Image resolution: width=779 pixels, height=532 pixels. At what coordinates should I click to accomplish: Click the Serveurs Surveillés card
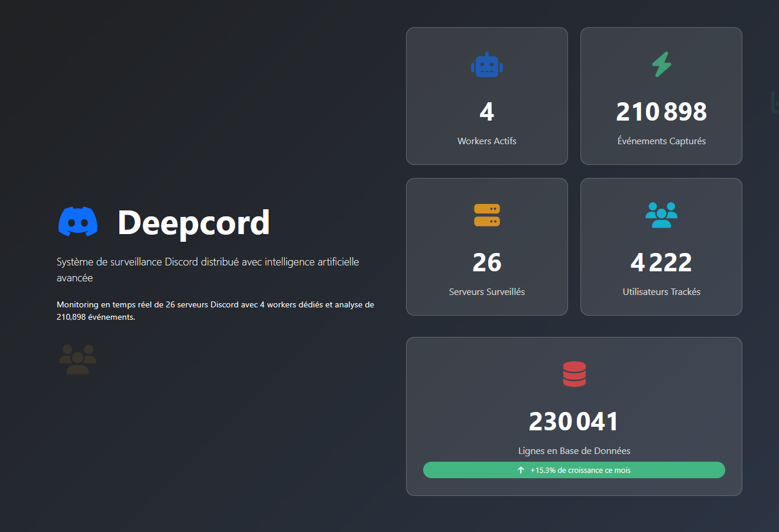tap(486, 246)
